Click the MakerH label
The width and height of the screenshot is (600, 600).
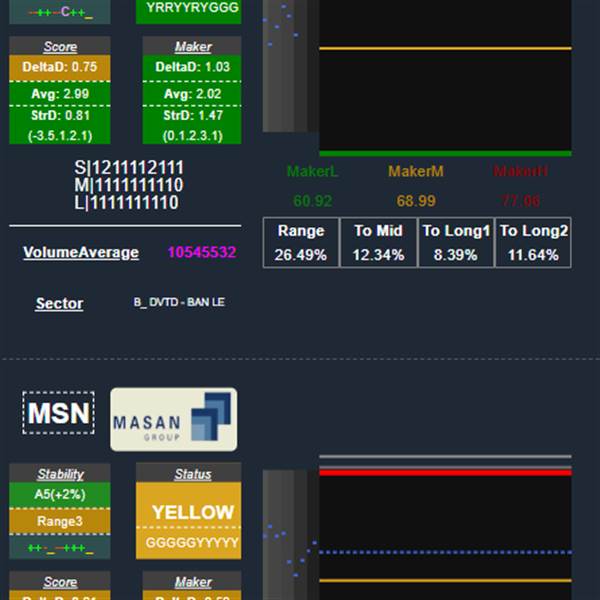coord(520,171)
